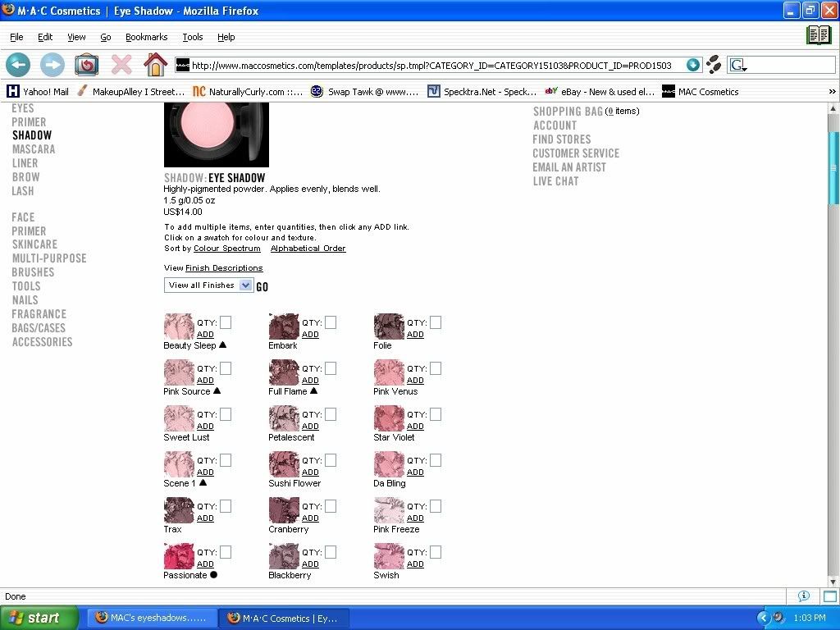Show more bookmarks with the chevron
This screenshot has width=840, height=630.
[832, 92]
